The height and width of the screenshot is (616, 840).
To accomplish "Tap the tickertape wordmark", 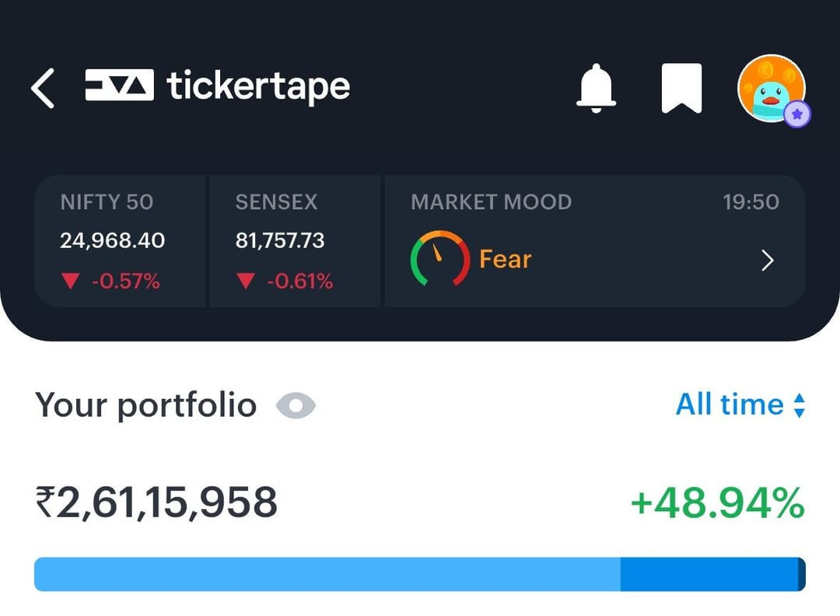I will (257, 86).
